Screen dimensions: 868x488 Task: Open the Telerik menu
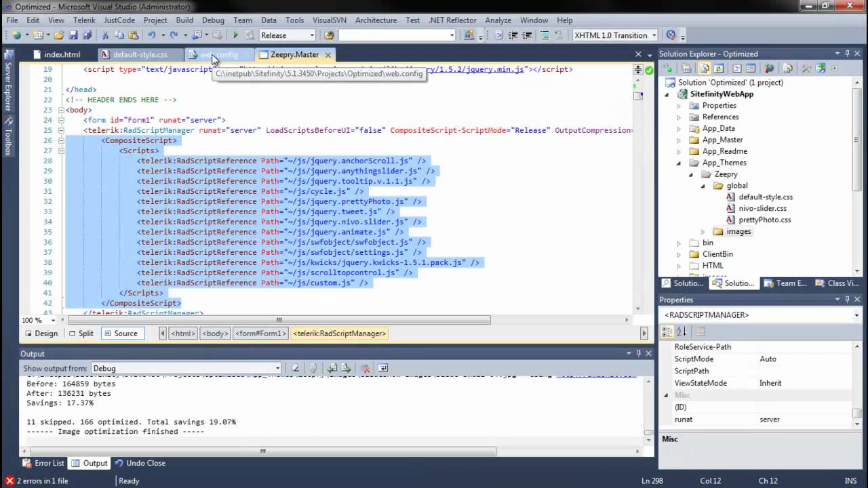(84, 20)
